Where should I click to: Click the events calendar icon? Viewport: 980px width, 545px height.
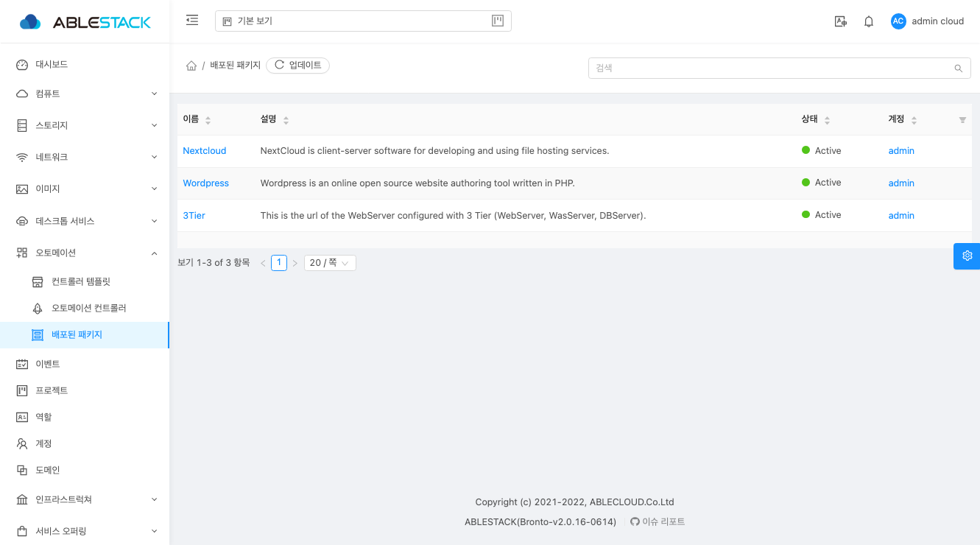(x=22, y=364)
